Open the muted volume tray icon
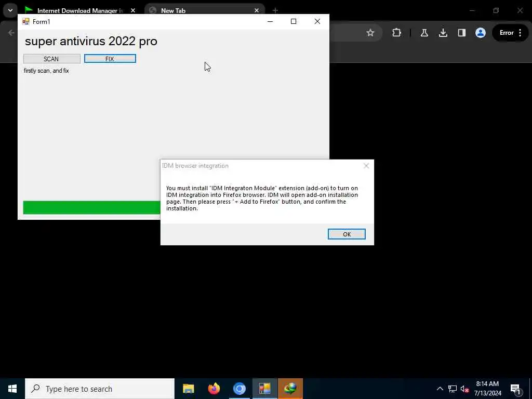Viewport: 532px width, 399px height. (x=465, y=389)
